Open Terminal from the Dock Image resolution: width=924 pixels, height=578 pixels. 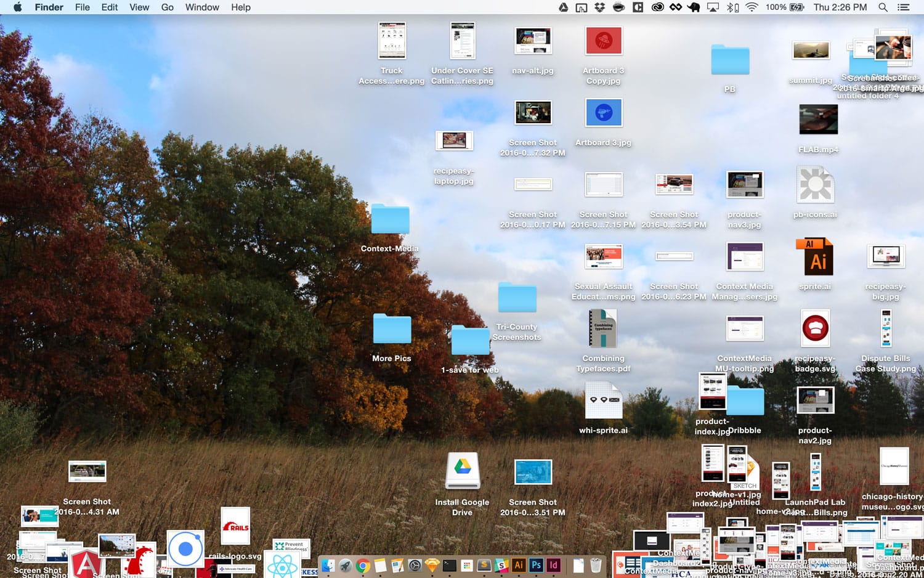450,564
